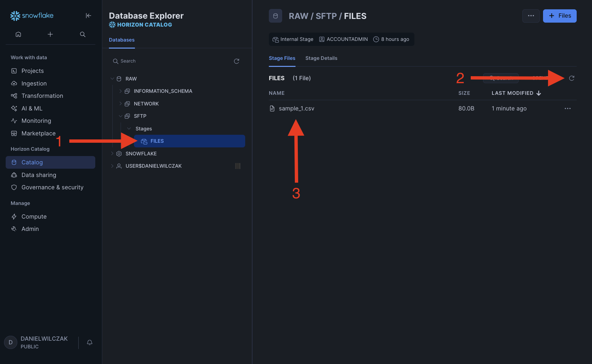Click the add Files button
Viewport: 592px width, 364px height.
[x=559, y=16]
